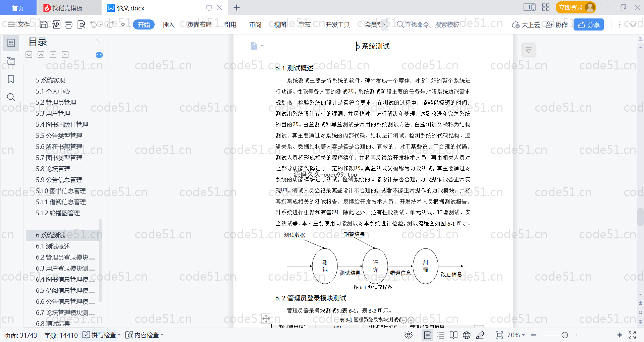Viewport: 644px width, 342px height.
Task: Open the undo history dropdown arrow
Action: [101, 24]
